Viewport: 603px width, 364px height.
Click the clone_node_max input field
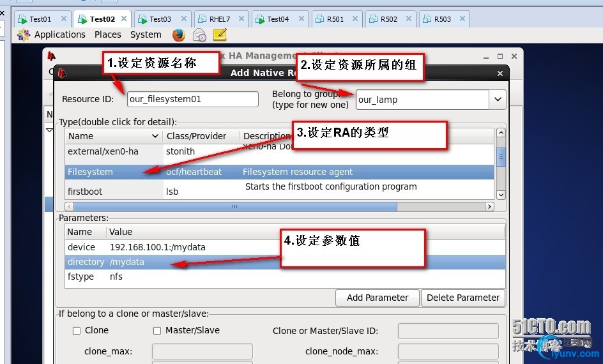point(448,351)
